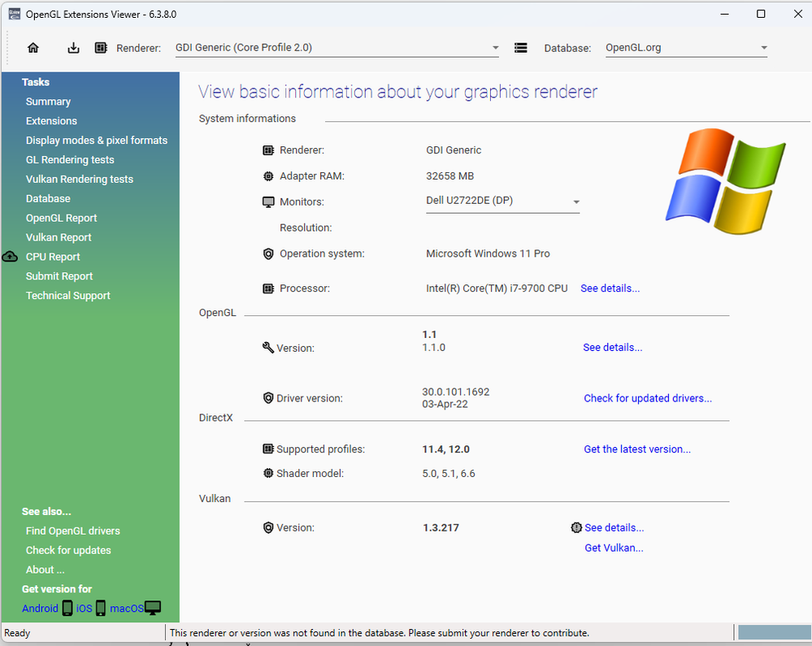Click the chip icon next to Renderer: GDI Generic
This screenshot has width=812, height=646.
click(x=268, y=150)
